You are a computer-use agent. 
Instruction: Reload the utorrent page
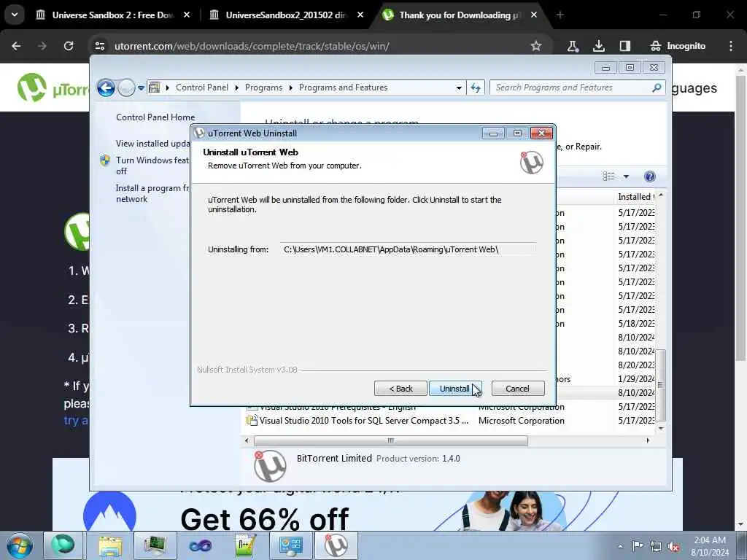point(69,46)
